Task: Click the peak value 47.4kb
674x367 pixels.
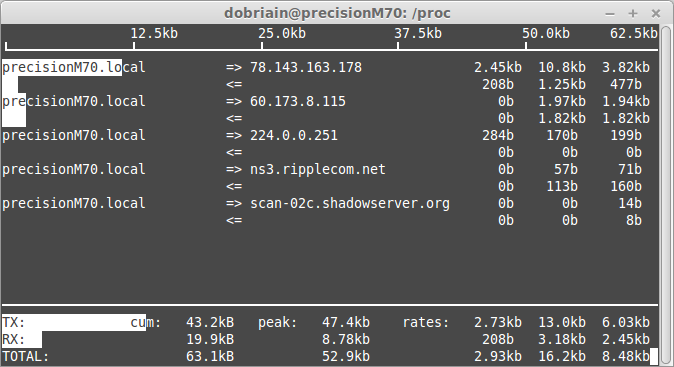Action: 346,322
